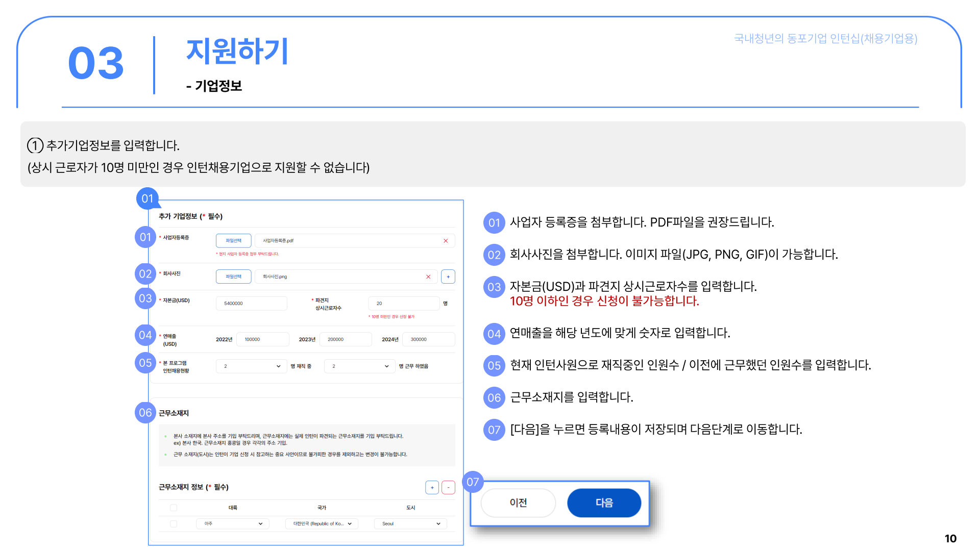Remove the attached 회사사진.png file
Image resolution: width=980 pixels, height=551 pixels.
[428, 277]
